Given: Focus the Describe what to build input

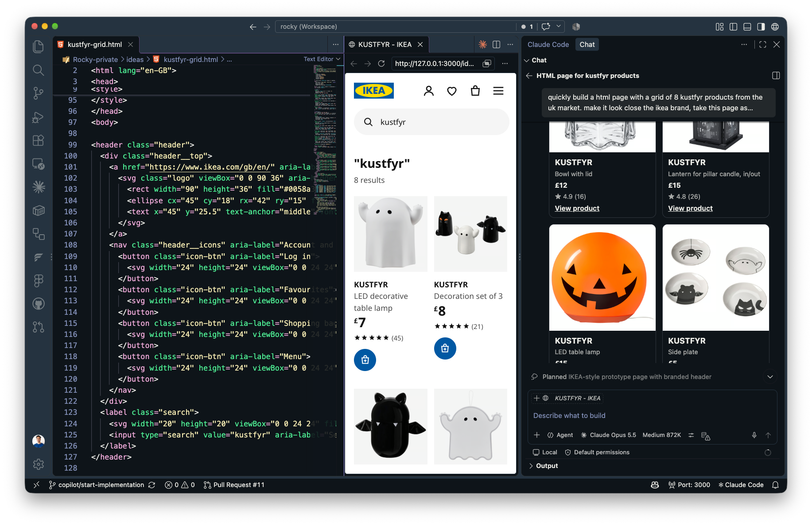Looking at the screenshot, I should point(652,415).
